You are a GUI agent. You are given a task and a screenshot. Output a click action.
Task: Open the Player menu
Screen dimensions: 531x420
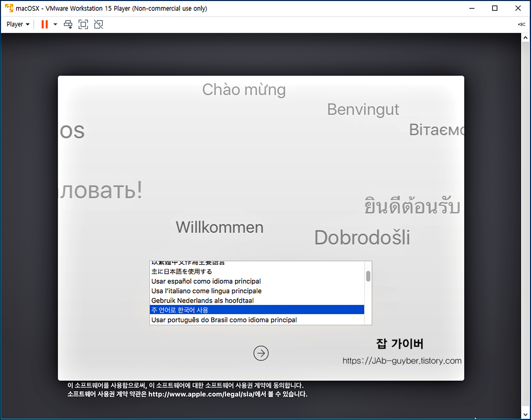(x=18, y=24)
